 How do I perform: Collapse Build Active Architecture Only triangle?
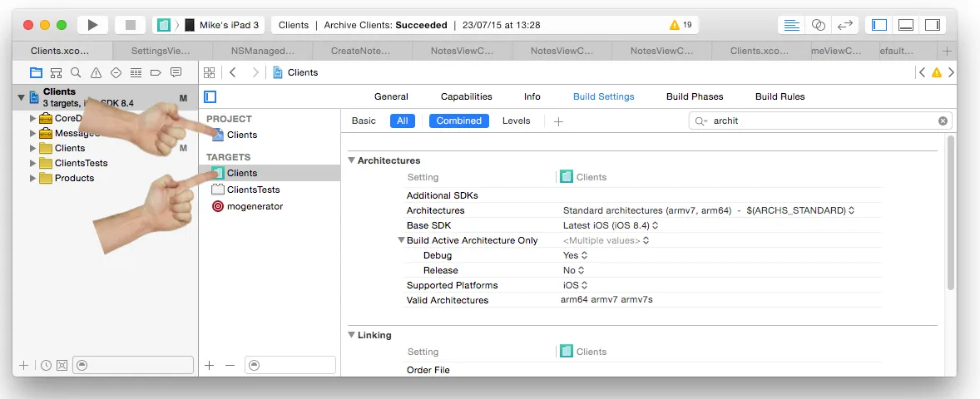click(x=402, y=240)
